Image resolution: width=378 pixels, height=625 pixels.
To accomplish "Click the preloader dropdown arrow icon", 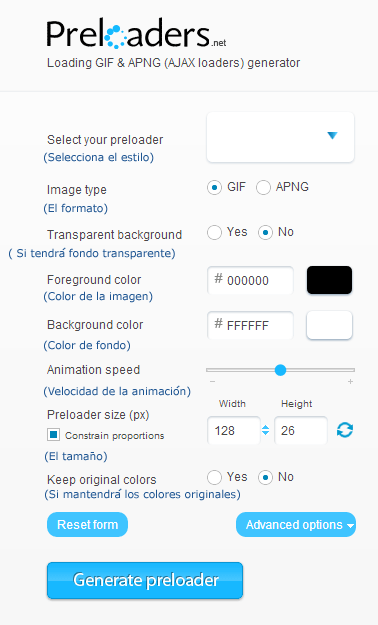I will pos(332,136).
